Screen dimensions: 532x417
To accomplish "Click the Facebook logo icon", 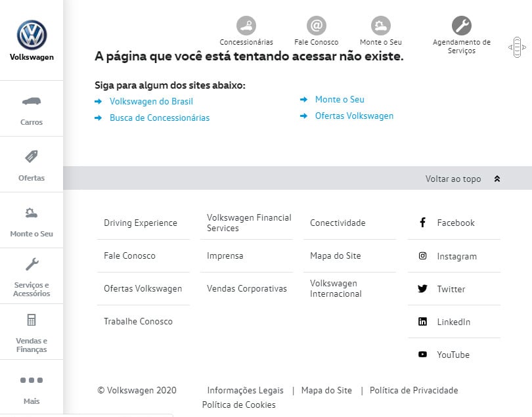I will [422, 223].
